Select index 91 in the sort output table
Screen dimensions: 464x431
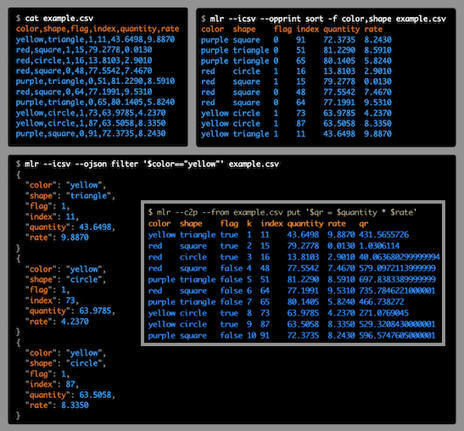301,40
